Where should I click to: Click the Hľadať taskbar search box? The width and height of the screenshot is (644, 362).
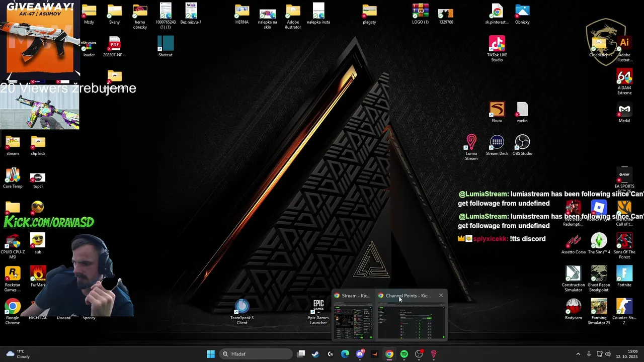[257, 354]
